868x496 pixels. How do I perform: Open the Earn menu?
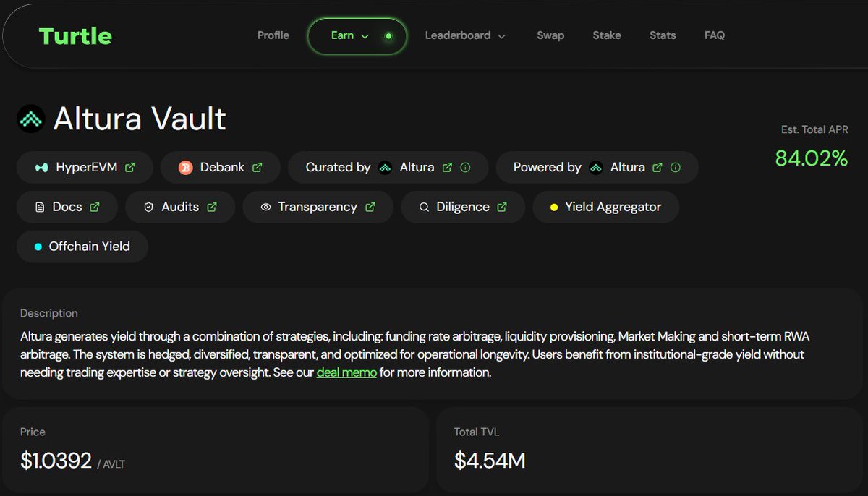(x=357, y=36)
